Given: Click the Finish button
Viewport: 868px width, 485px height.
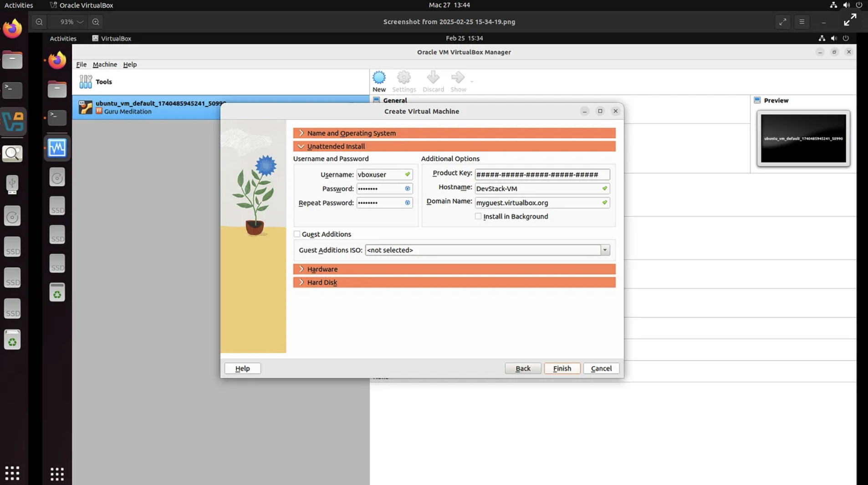Looking at the screenshot, I should coord(562,369).
